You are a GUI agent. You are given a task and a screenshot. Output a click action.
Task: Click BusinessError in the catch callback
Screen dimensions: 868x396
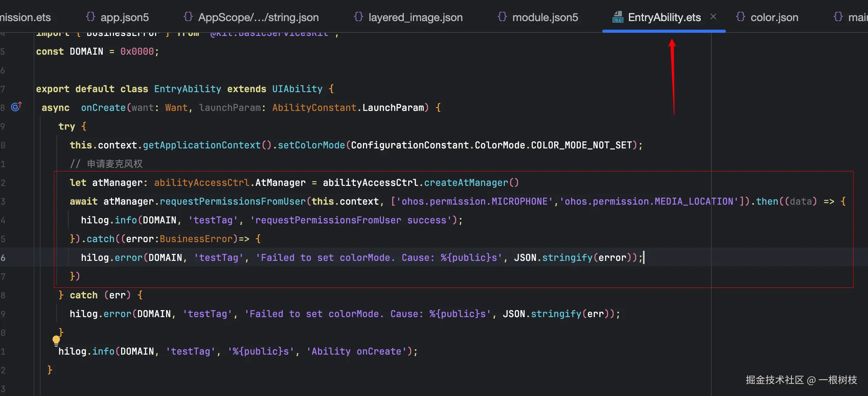[196, 239]
